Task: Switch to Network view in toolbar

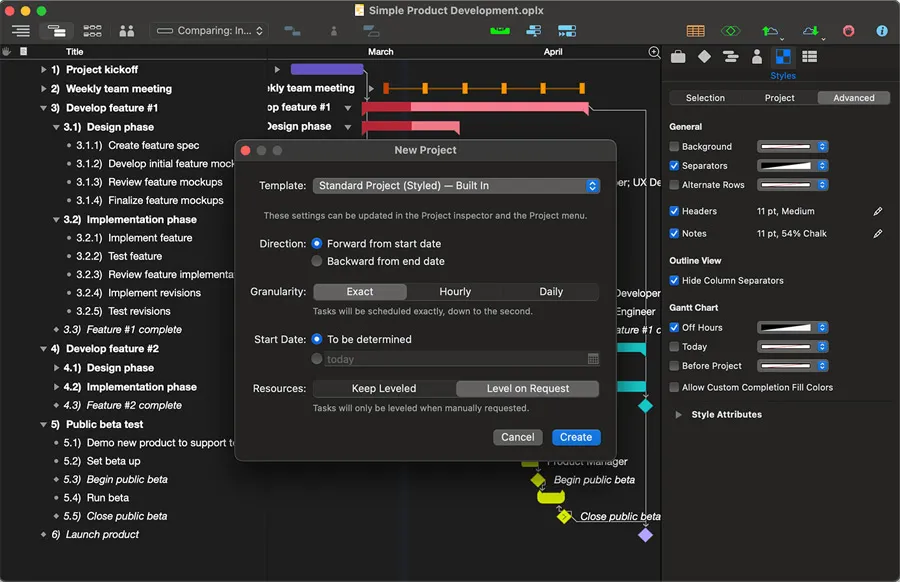Action: click(x=92, y=31)
